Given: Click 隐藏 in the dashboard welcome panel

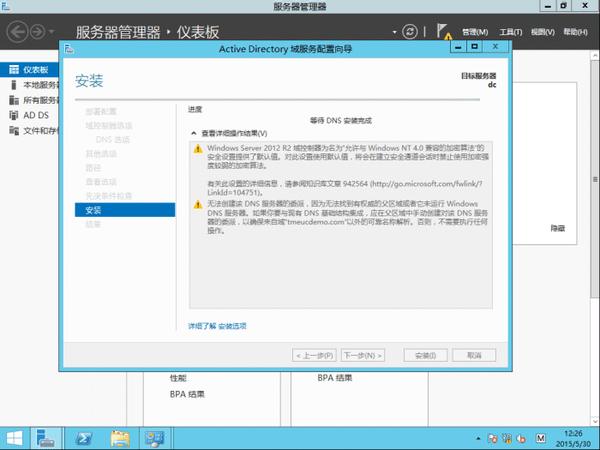Looking at the screenshot, I should pos(558,228).
